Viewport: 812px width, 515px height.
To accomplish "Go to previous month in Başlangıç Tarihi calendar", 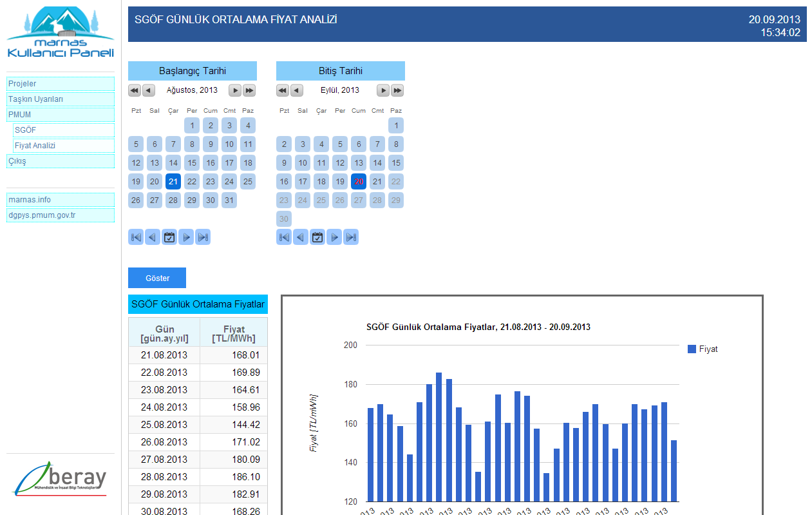I will pyautogui.click(x=149, y=90).
